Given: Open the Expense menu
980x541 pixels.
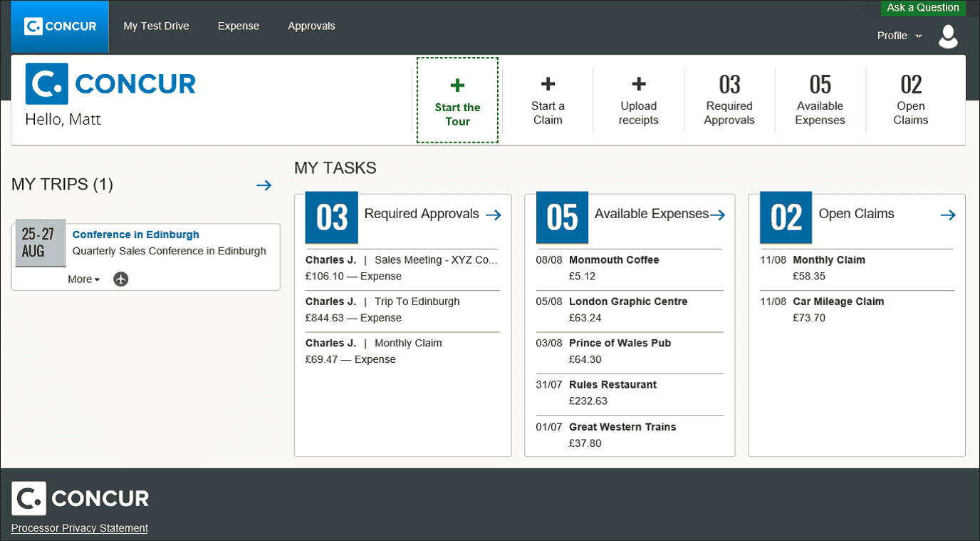Looking at the screenshot, I should click(239, 26).
